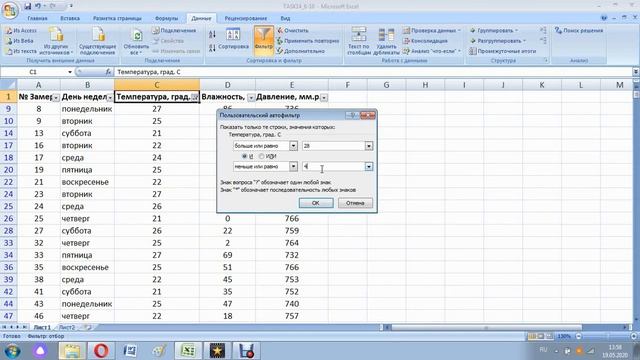This screenshot has height=360, width=640.
Task: Open existing connections (Существующие подключения)
Action: 98,41
